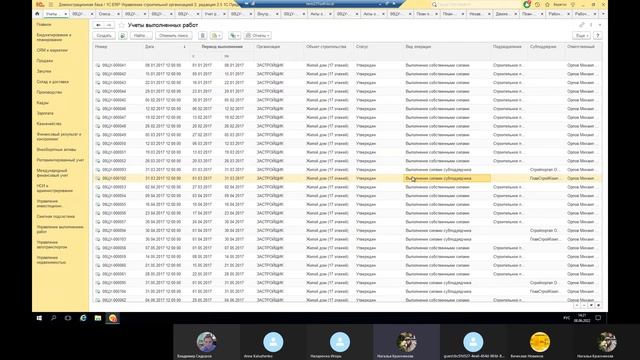Open the Производство section

(49, 92)
